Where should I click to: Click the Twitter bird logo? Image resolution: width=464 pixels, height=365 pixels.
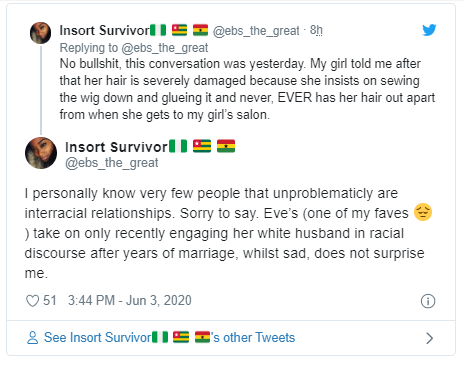pos(429,30)
